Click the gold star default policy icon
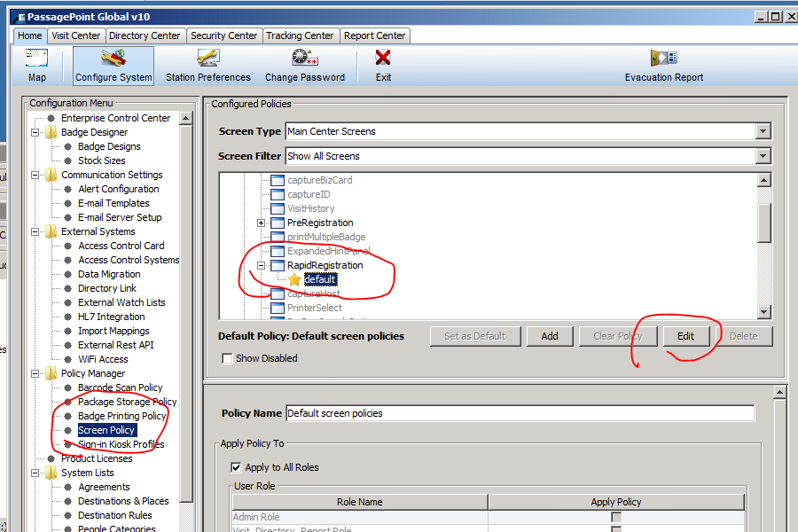 [294, 279]
